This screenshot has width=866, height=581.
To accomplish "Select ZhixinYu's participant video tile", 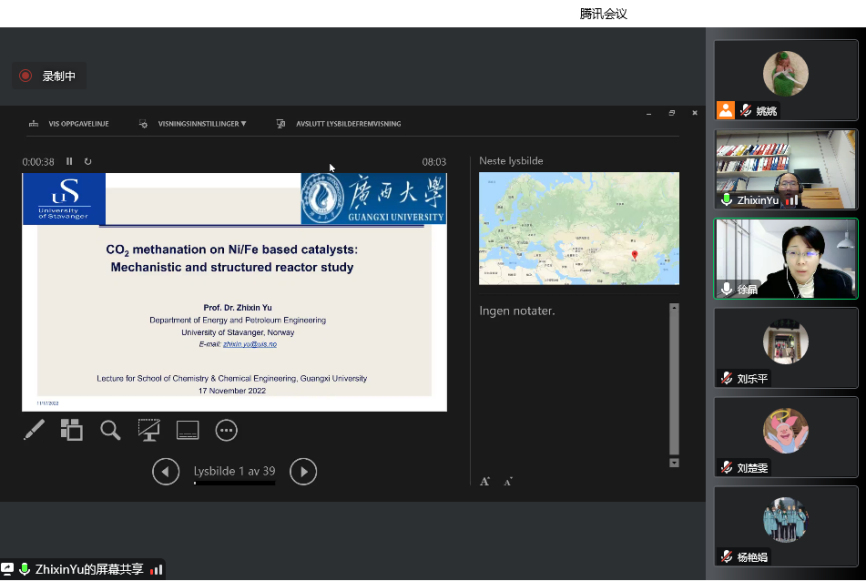I will click(x=785, y=169).
